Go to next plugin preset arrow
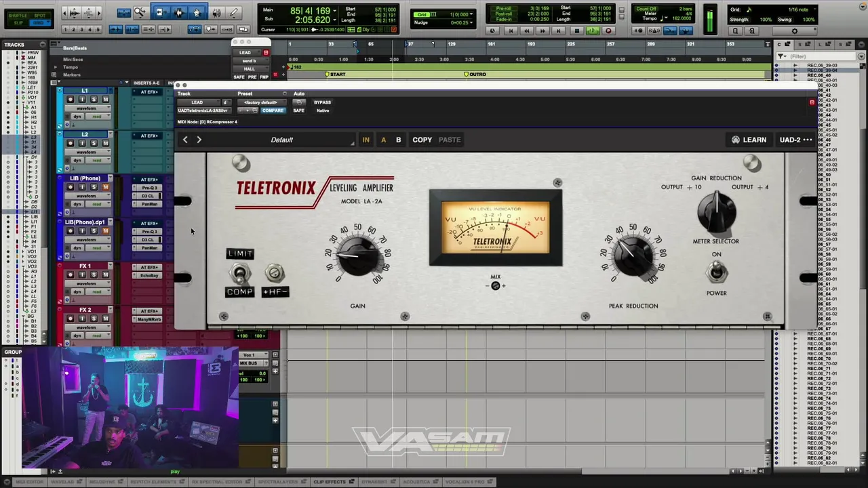The image size is (868, 488). [199, 140]
